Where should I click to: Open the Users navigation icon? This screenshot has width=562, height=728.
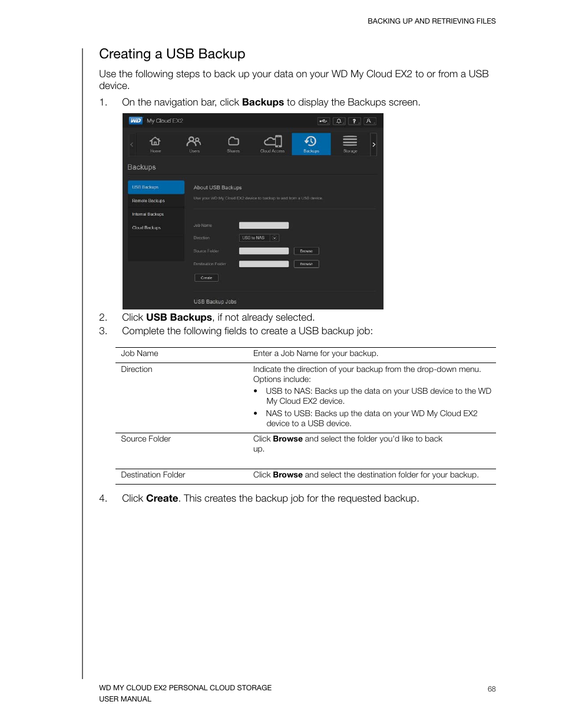pos(194,144)
